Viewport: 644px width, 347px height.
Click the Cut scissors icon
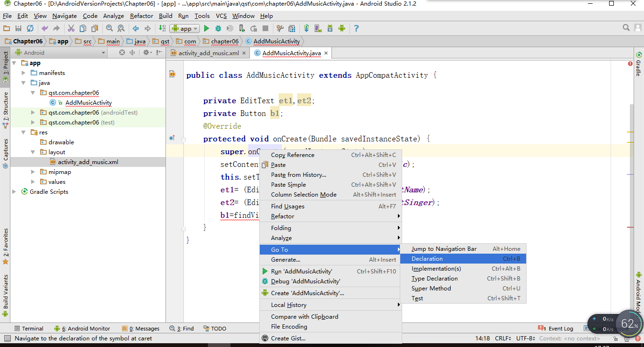point(72,28)
